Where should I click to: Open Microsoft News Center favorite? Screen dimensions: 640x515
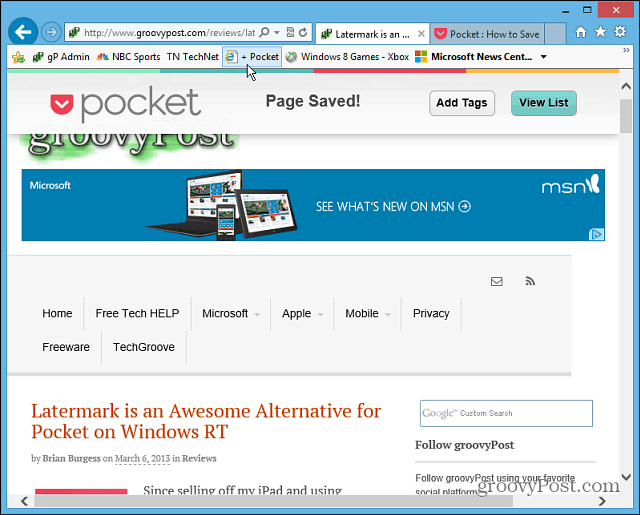[x=474, y=57]
